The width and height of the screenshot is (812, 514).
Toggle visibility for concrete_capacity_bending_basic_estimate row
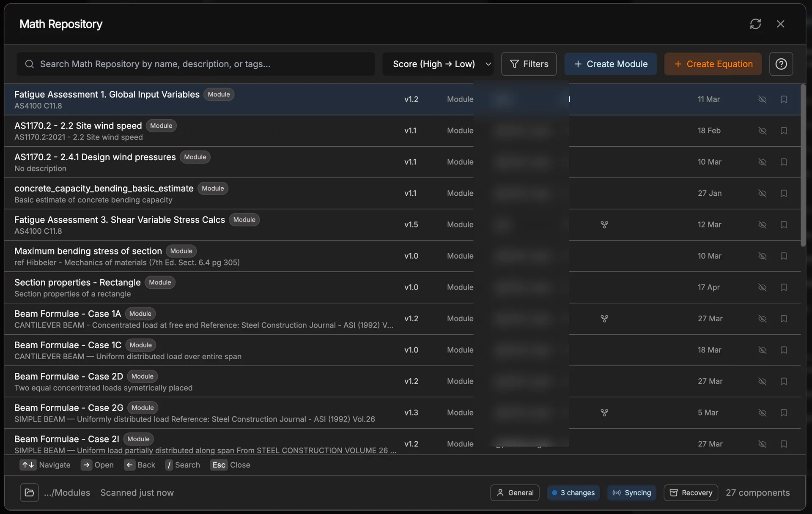coord(763,193)
